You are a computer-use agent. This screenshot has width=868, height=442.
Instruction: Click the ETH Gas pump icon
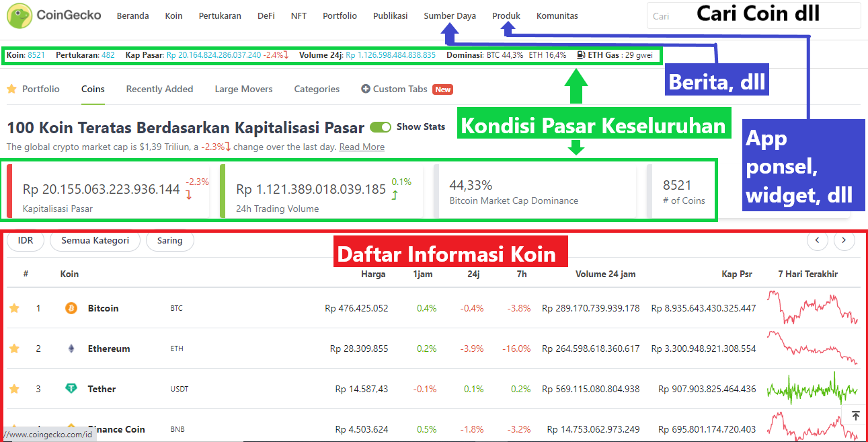581,55
